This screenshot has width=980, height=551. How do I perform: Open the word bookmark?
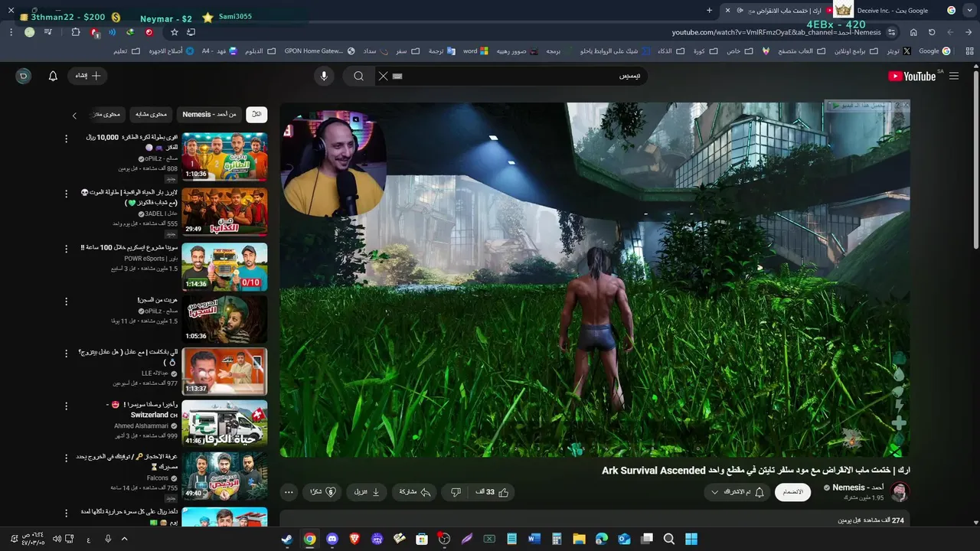(475, 51)
